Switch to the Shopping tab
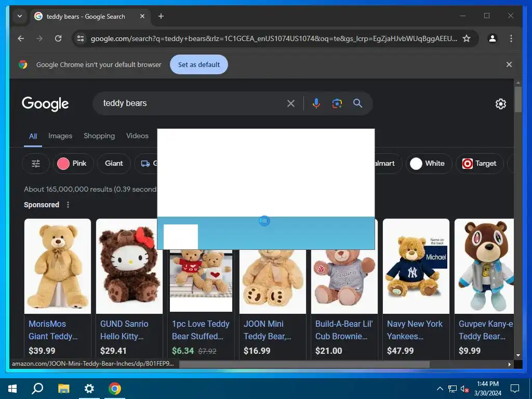Image resolution: width=532 pixels, height=399 pixels. [x=99, y=136]
